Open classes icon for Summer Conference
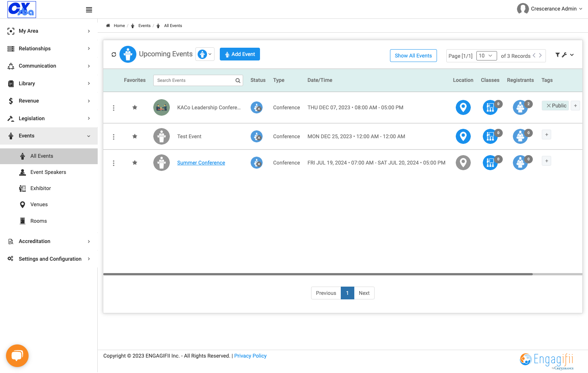The image size is (588, 373). click(490, 163)
